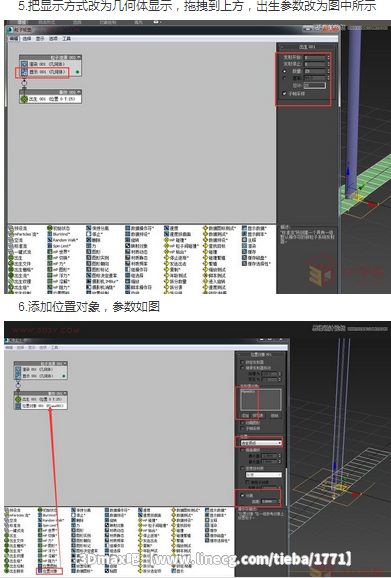Toggle the 分离 checkbox in Position Object panel
The width and height of the screenshot is (391, 578).
(x=242, y=495)
